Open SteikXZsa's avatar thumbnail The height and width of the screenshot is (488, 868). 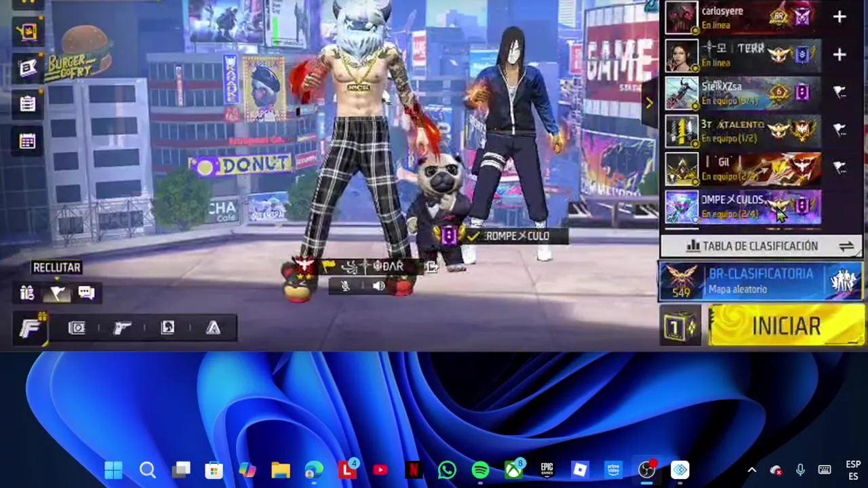coord(681,93)
